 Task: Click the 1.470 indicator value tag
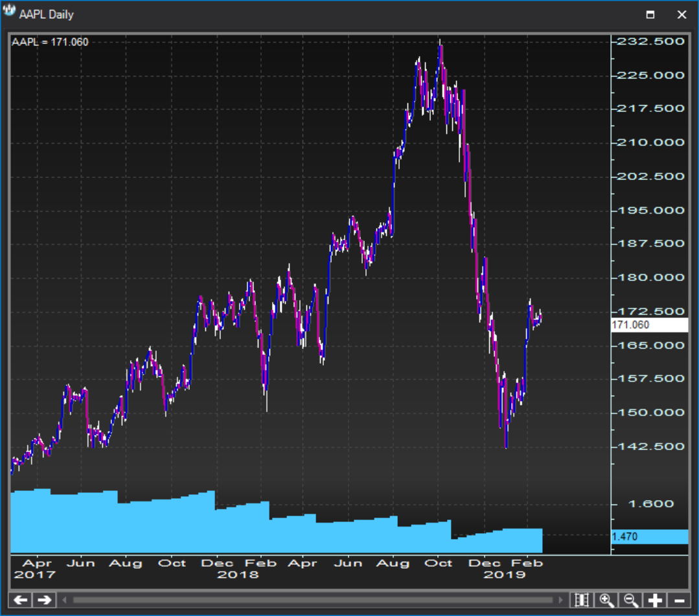[650, 537]
